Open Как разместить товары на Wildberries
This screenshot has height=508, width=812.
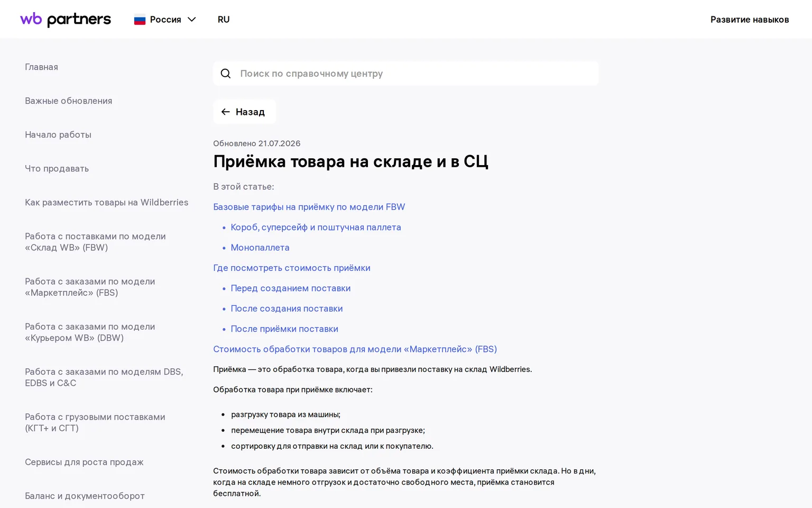point(106,202)
